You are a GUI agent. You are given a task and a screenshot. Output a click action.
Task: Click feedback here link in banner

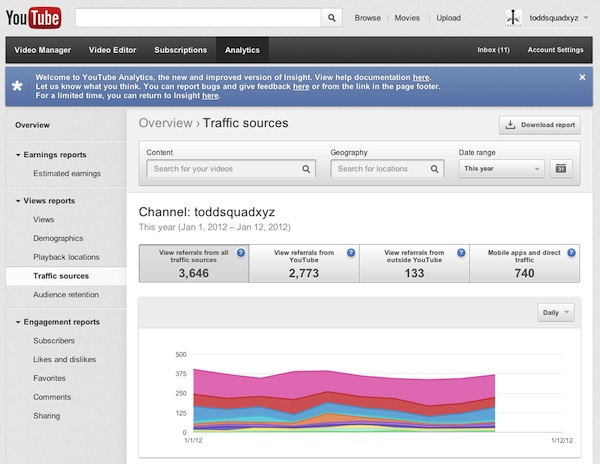coord(301,86)
